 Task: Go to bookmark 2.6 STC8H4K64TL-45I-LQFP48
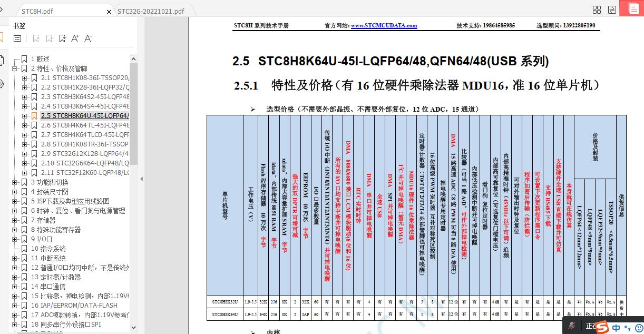point(85,125)
